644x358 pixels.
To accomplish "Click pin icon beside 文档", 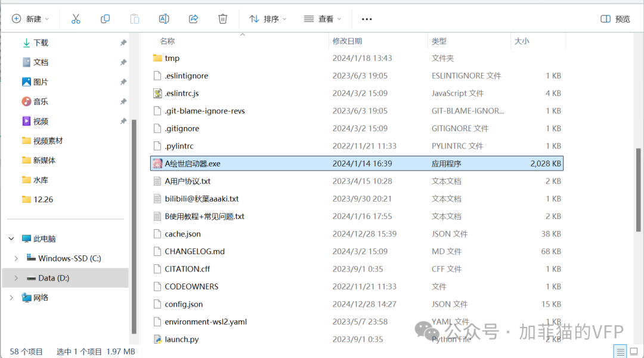I will [123, 63].
